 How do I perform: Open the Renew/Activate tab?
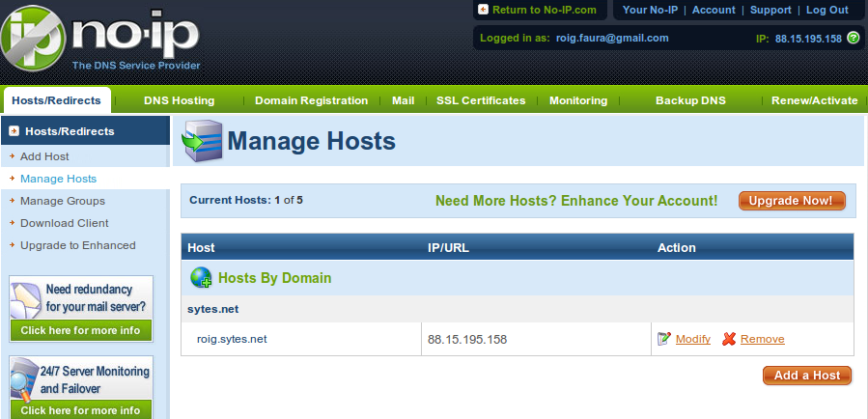click(814, 100)
